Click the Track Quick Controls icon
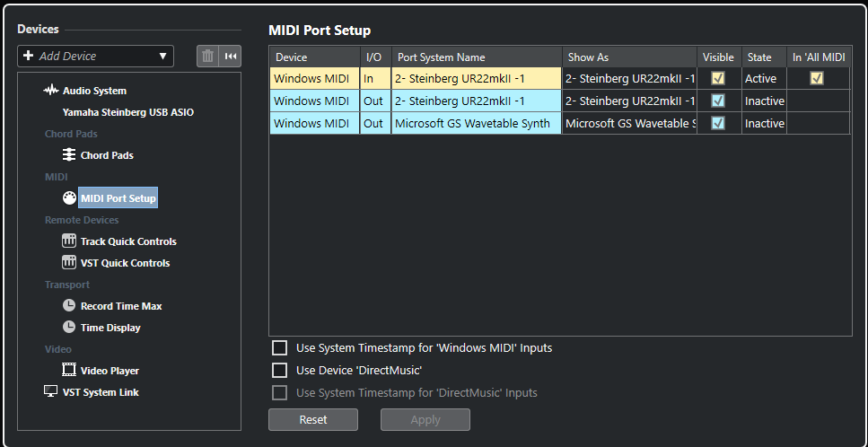 [68, 241]
